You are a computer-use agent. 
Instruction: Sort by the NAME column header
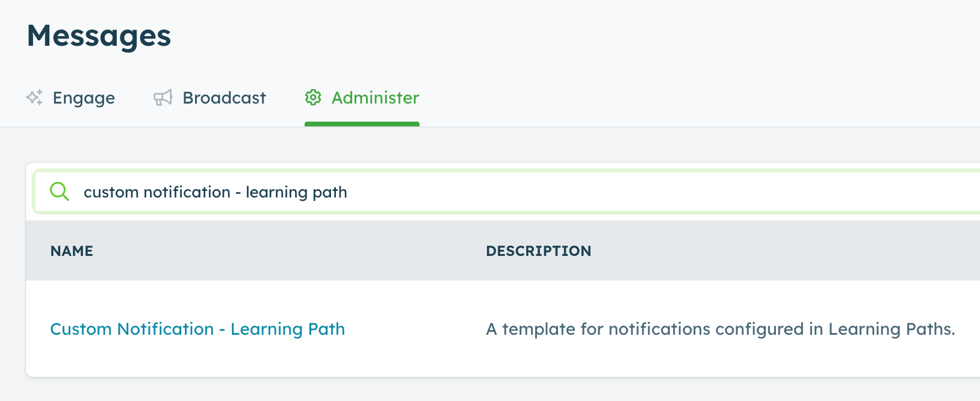click(x=72, y=251)
